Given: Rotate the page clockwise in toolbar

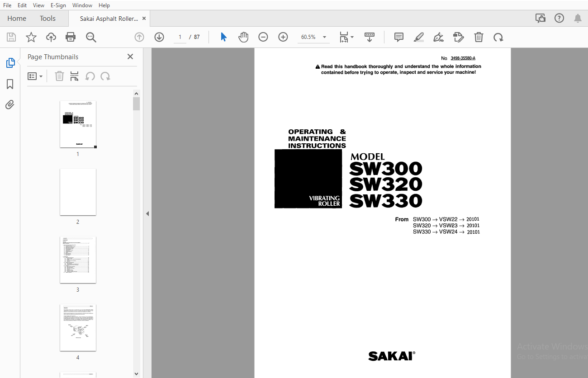Looking at the screenshot, I should pos(498,37).
